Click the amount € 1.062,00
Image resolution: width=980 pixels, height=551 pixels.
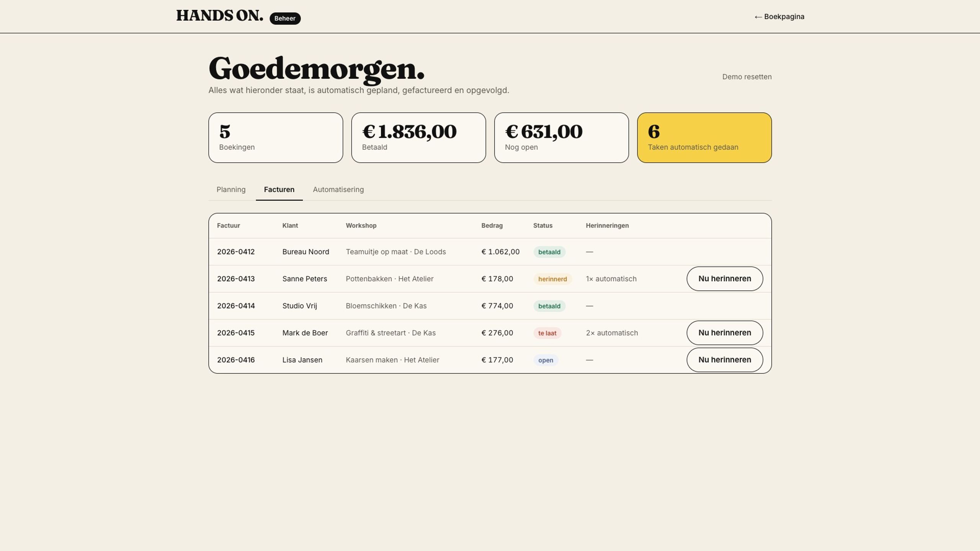[500, 252]
